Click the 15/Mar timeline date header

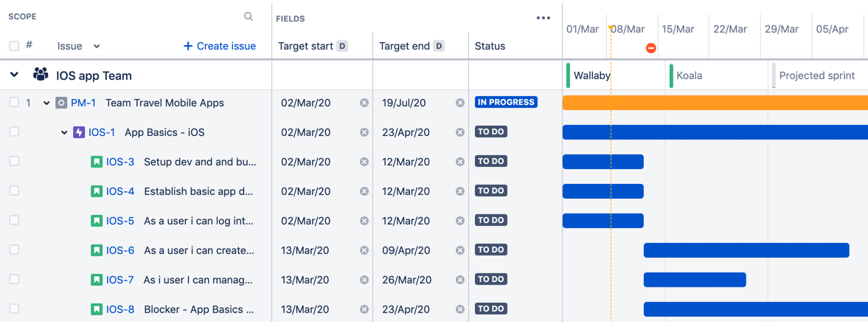[x=678, y=29]
